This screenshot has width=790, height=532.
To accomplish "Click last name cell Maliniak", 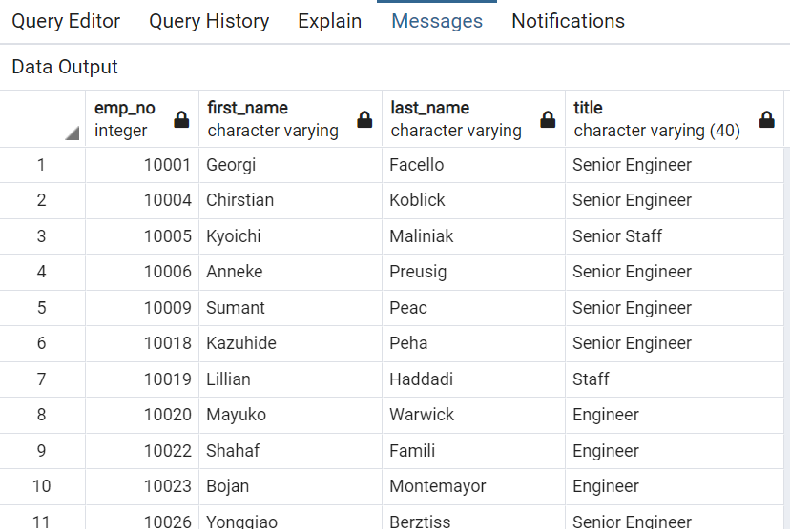I will (473, 236).
